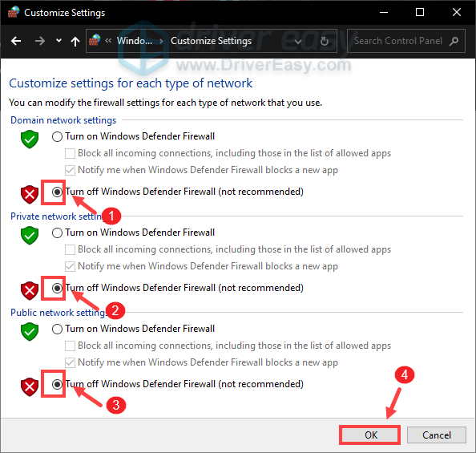The image size is (476, 453).
Task: Select 'Customize Settings' breadcrumb in address bar
Action: coord(211,41)
